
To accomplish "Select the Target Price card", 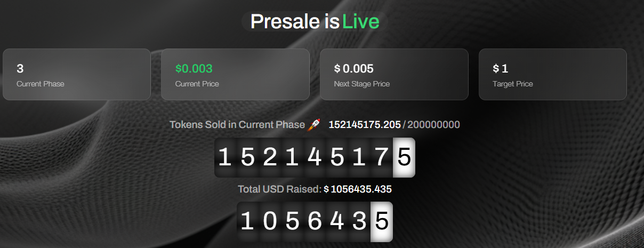I will [552, 74].
